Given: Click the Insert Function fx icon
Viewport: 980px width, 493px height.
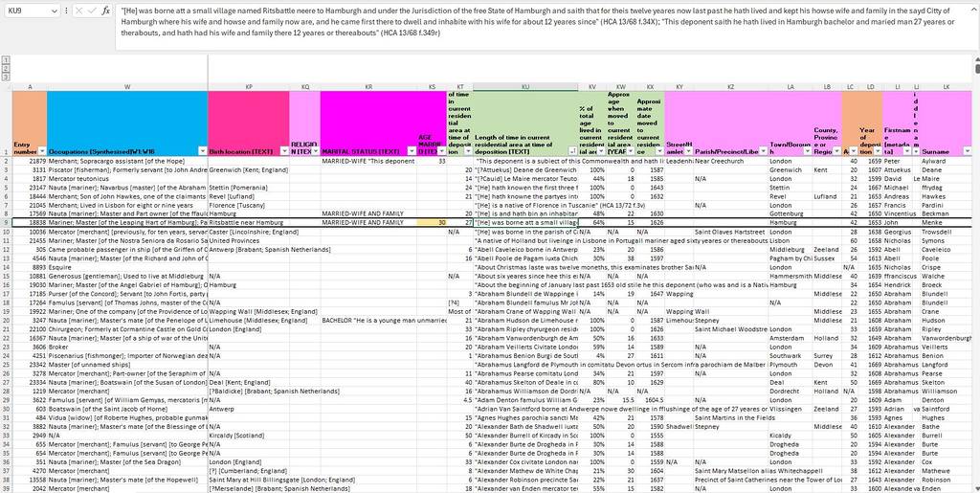Looking at the screenshot, I should coord(104,11).
